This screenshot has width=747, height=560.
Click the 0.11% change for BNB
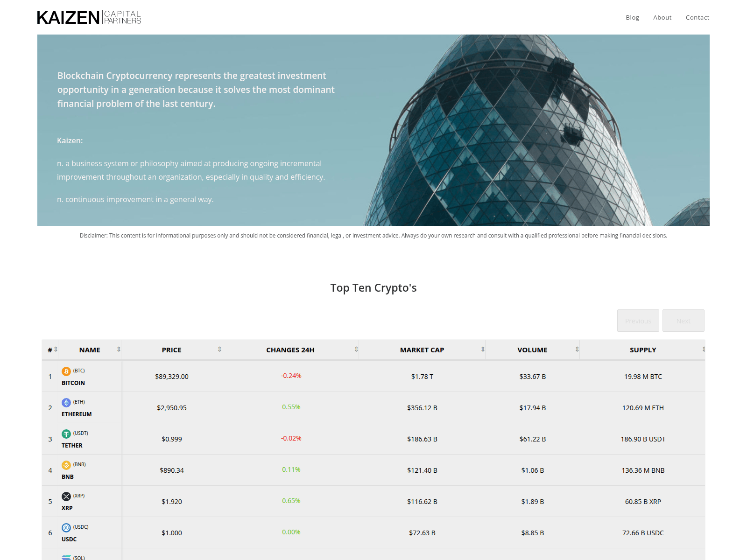tap(291, 469)
